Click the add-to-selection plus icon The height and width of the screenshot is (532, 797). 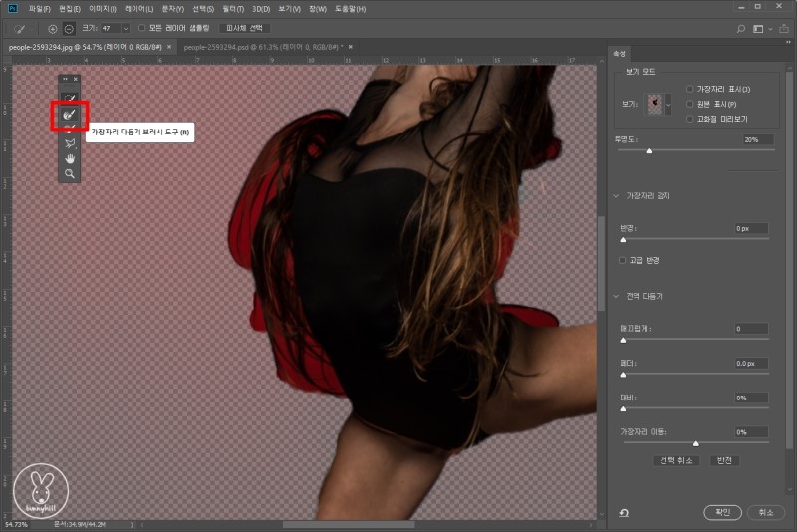53,28
